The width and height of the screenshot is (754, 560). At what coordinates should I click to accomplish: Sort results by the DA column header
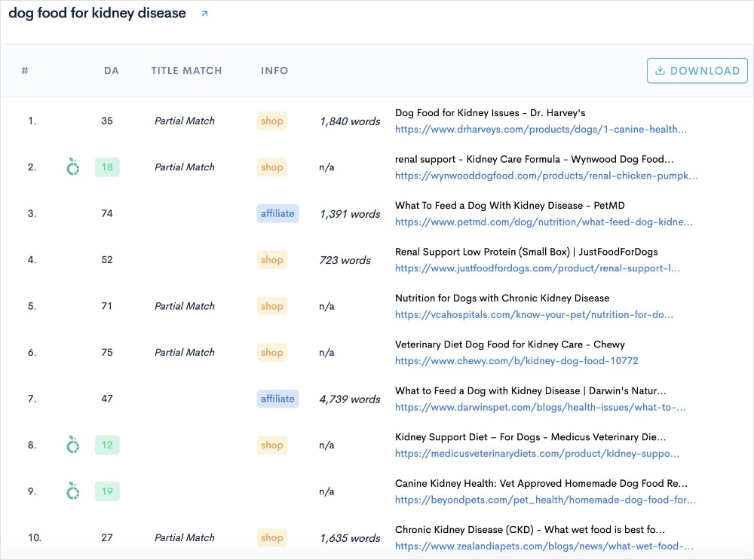(x=112, y=70)
